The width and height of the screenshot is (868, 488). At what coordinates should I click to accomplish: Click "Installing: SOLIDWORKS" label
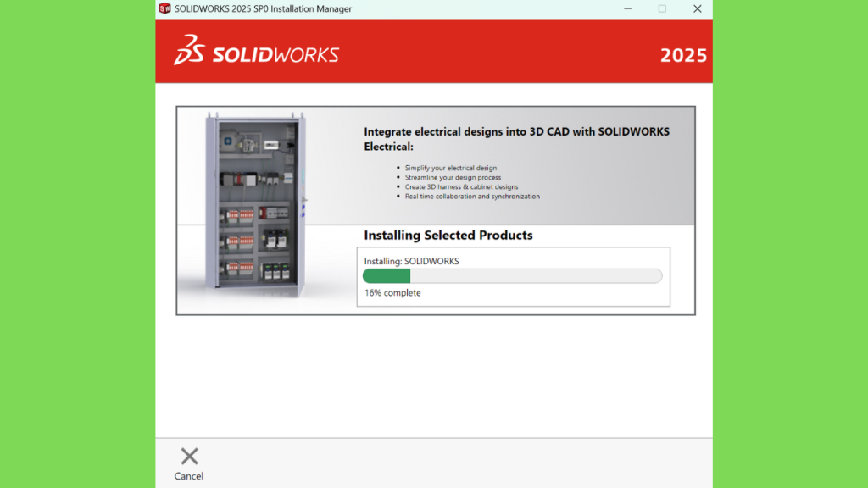(411, 261)
